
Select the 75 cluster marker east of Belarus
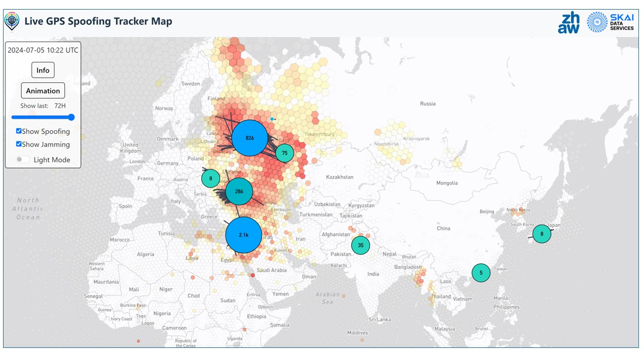(284, 152)
